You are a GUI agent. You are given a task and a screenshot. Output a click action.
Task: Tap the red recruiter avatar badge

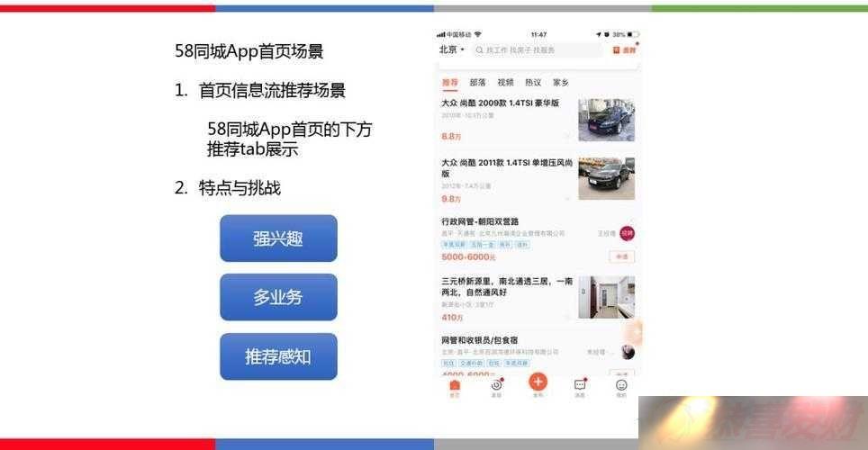(x=627, y=234)
